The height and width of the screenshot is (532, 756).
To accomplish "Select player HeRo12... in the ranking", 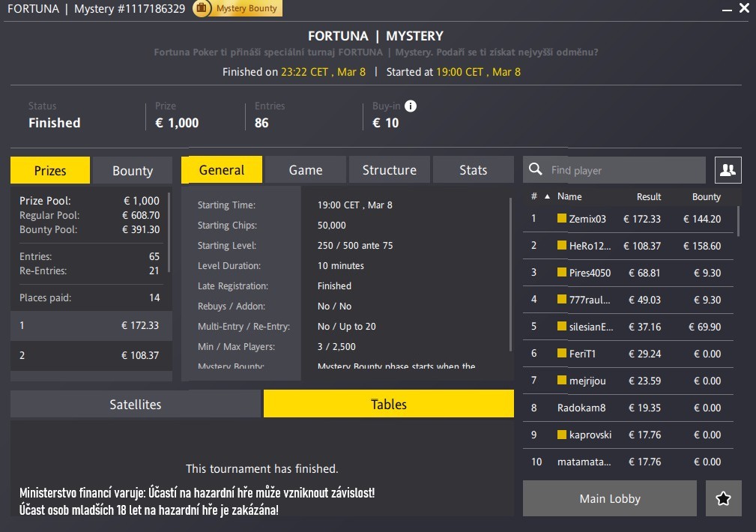I will click(x=628, y=246).
